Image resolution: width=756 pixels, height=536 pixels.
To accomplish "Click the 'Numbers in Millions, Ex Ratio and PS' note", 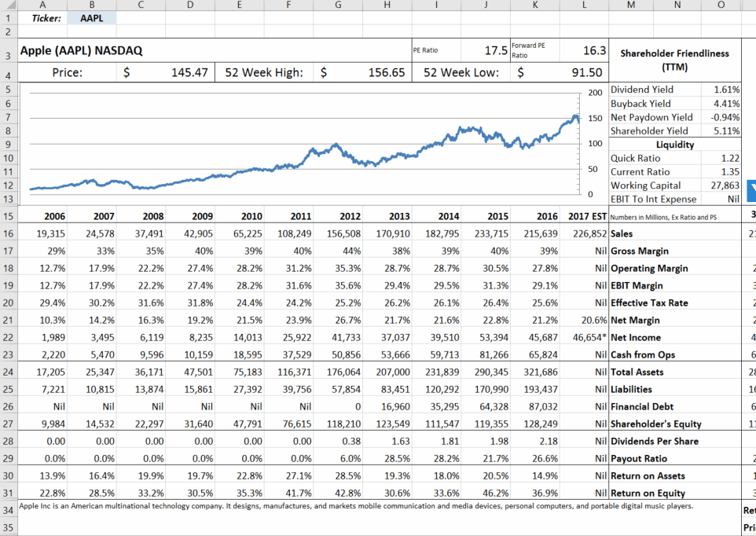I will click(663, 218).
